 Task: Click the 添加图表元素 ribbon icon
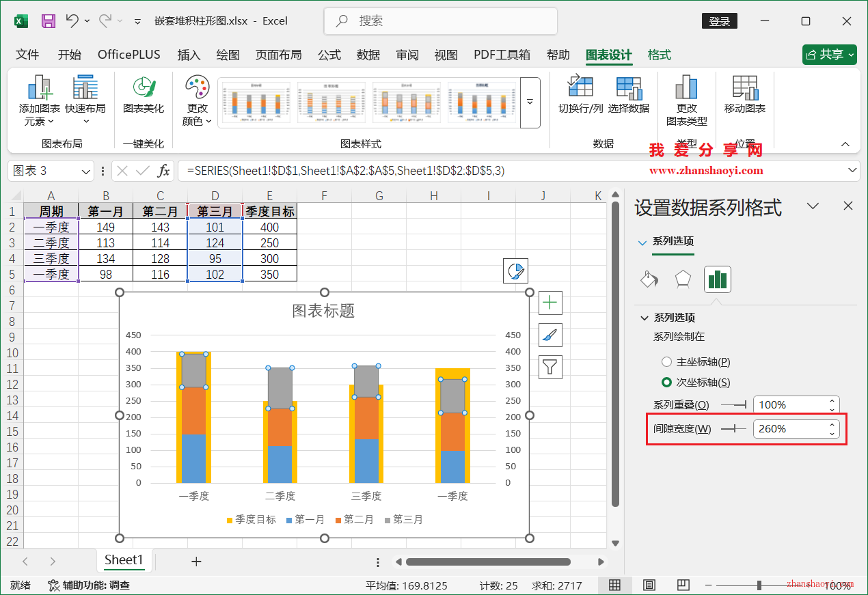click(38, 101)
